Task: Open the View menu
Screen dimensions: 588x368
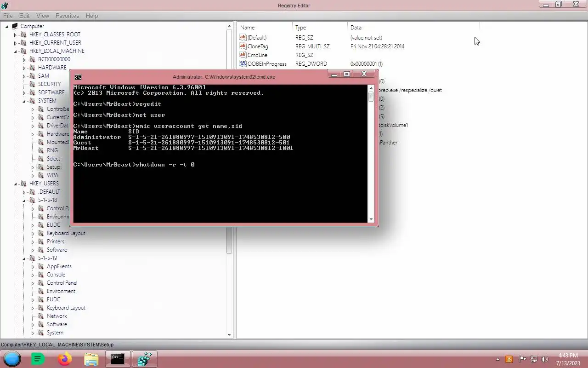Action: [x=43, y=16]
